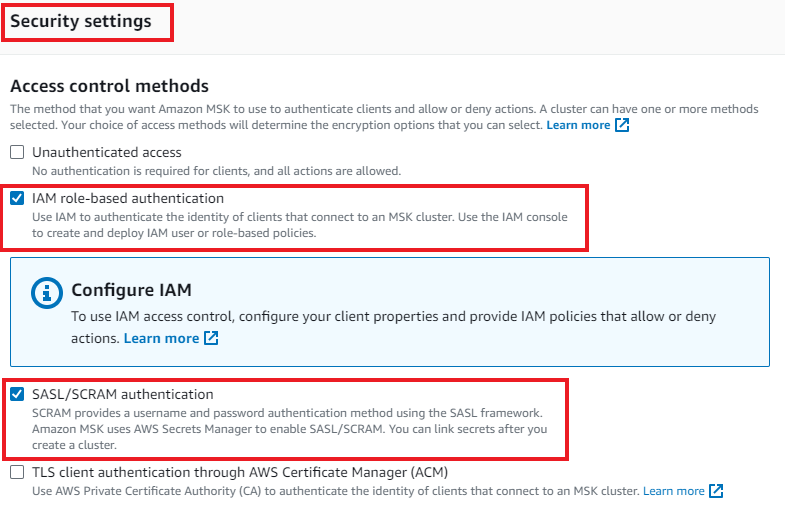785x512 pixels.
Task: Click the Configure IAM title text
Action: 131,290
